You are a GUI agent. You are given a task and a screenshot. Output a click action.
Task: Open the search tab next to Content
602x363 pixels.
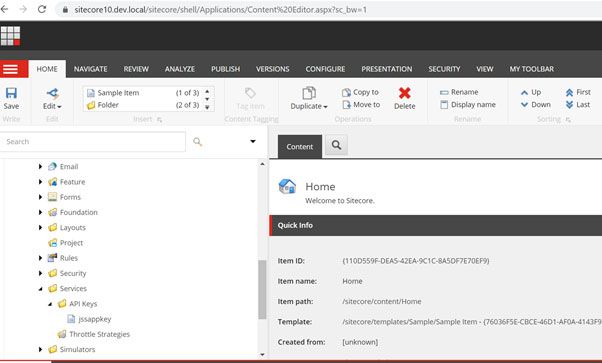pyautogui.click(x=336, y=145)
